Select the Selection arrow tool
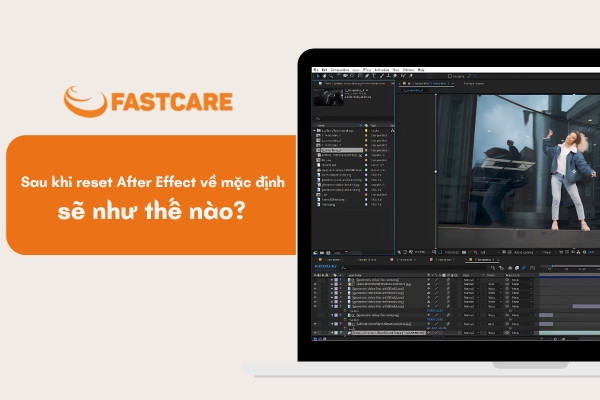The height and width of the screenshot is (400, 600). [x=318, y=76]
